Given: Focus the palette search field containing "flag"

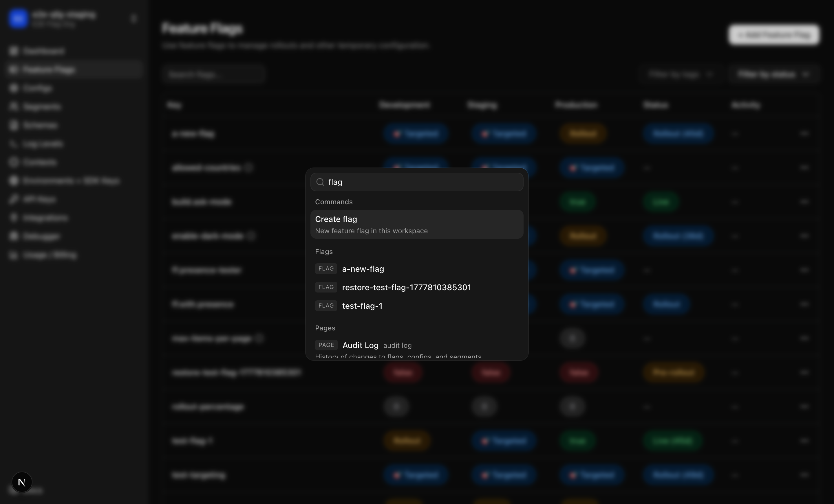Looking at the screenshot, I should coord(417,182).
